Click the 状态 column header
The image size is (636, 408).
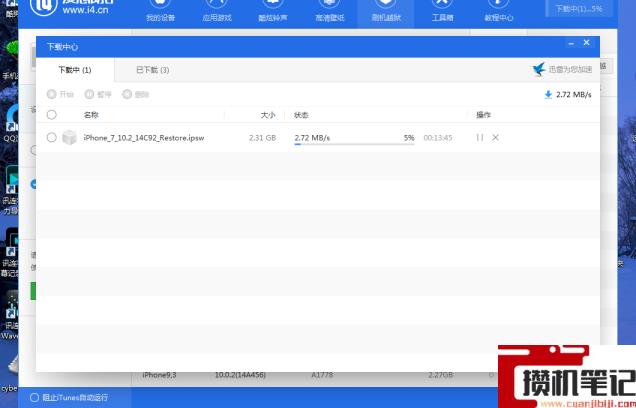click(x=301, y=115)
